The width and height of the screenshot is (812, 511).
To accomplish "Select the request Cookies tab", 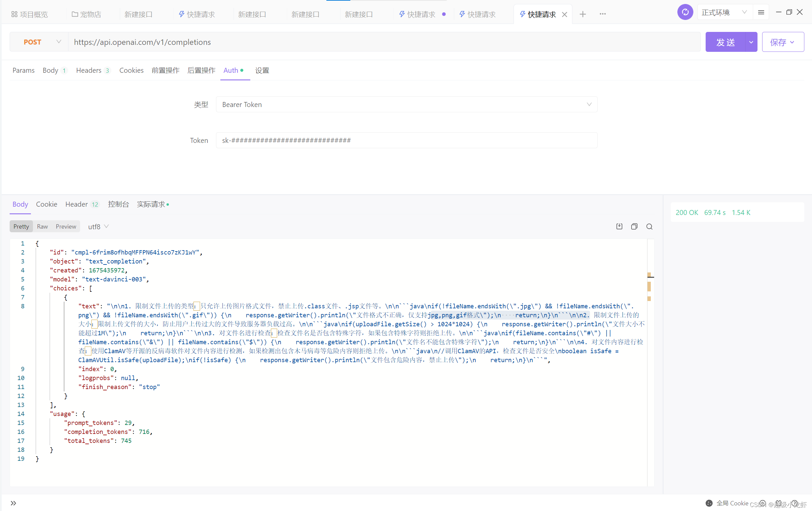I will [131, 70].
